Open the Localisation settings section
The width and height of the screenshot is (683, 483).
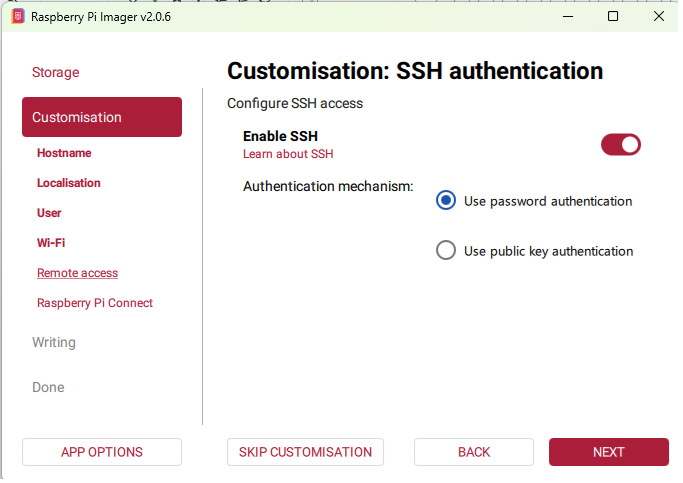(x=69, y=183)
